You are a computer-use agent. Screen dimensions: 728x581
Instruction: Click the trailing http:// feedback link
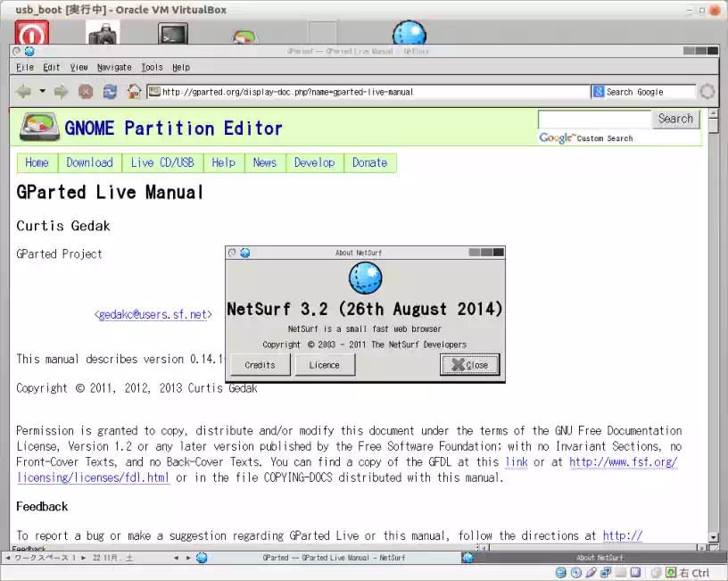point(623,535)
